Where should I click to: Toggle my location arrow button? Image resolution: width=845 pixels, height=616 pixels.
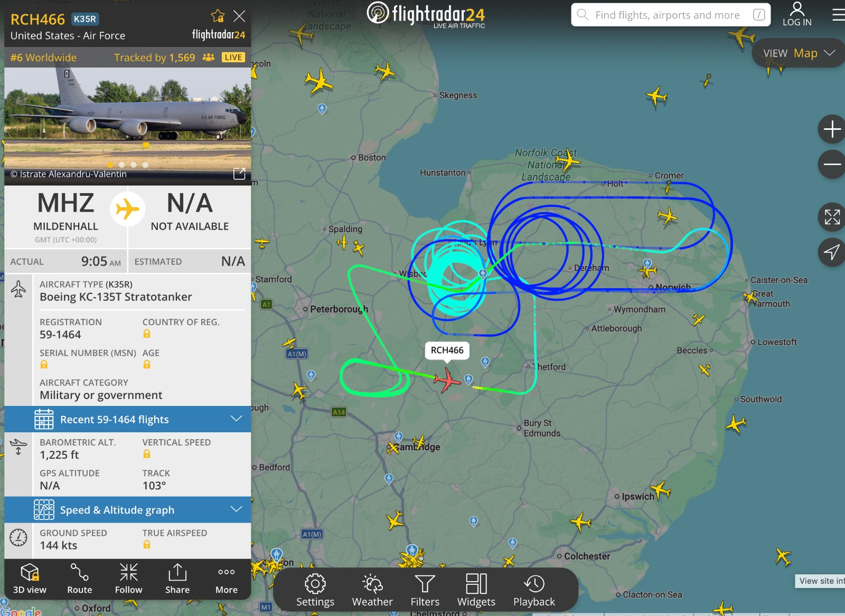click(832, 252)
